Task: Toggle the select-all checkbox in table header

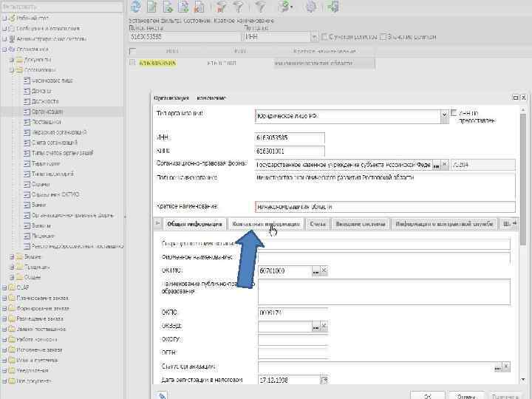Action: pos(133,51)
